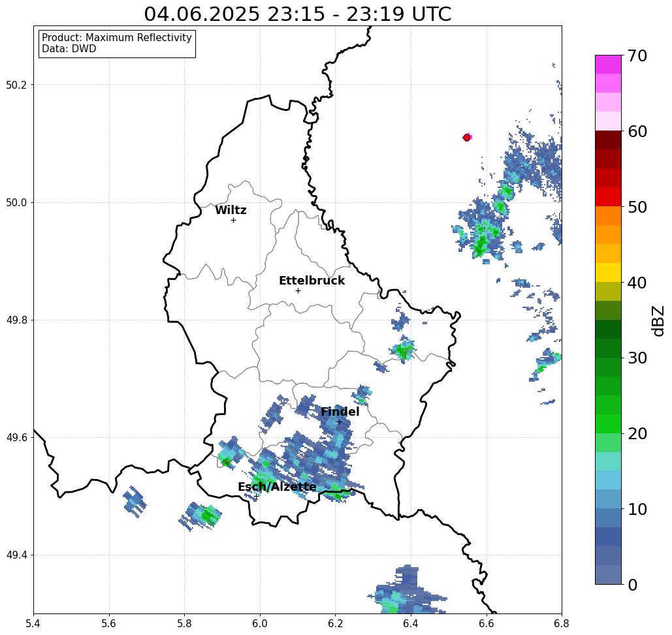Click the plus marker below Wiltz

(234, 221)
